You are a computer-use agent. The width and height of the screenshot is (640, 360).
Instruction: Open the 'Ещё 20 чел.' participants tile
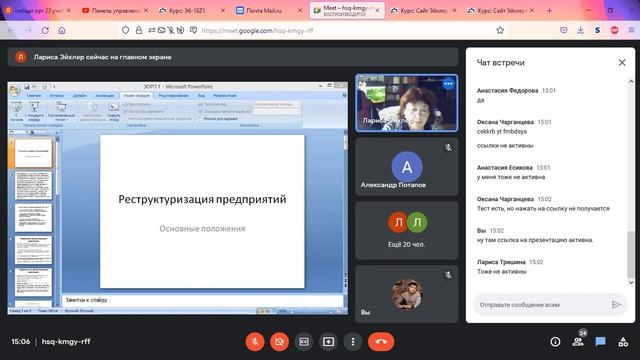pyautogui.click(x=407, y=230)
